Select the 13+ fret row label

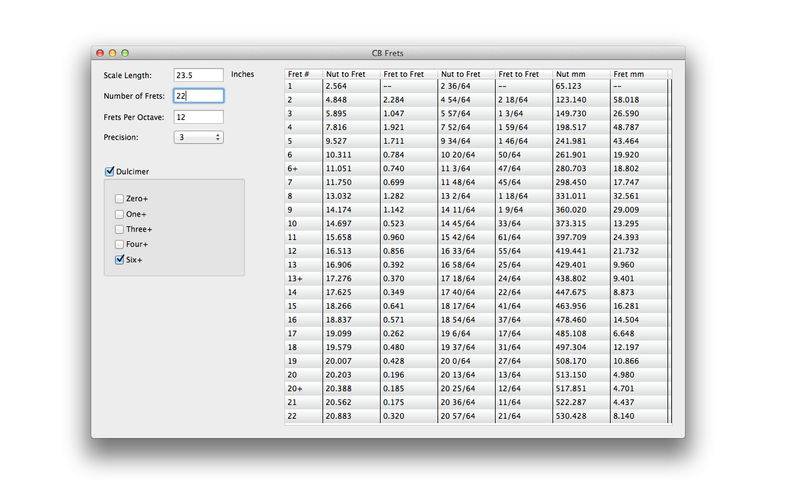304,279
